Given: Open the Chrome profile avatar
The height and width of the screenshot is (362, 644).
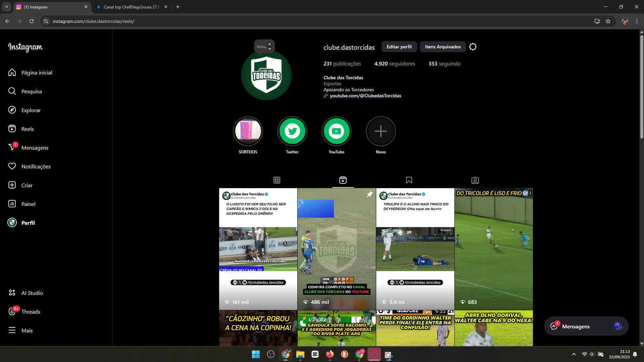Looking at the screenshot, I should (625, 21).
